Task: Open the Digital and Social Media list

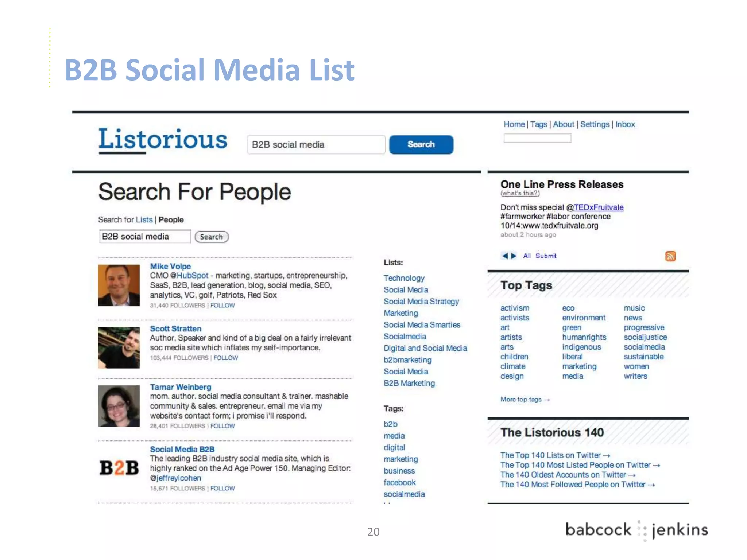Action: click(x=425, y=348)
